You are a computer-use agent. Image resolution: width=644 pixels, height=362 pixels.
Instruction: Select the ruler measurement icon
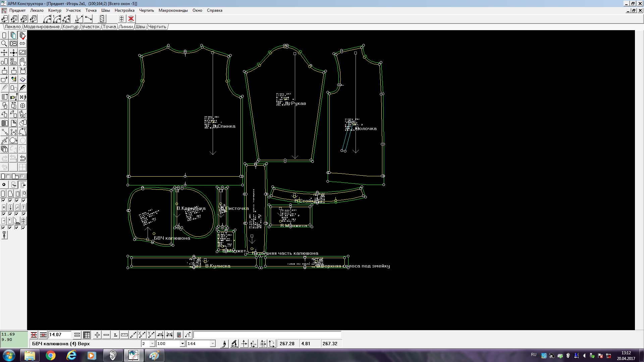click(124, 335)
